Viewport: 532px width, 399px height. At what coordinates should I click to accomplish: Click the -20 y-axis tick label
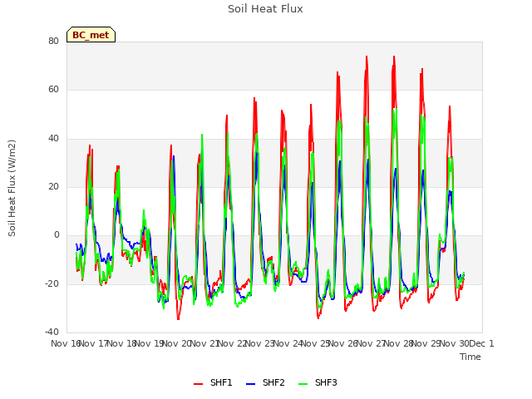click(x=52, y=283)
